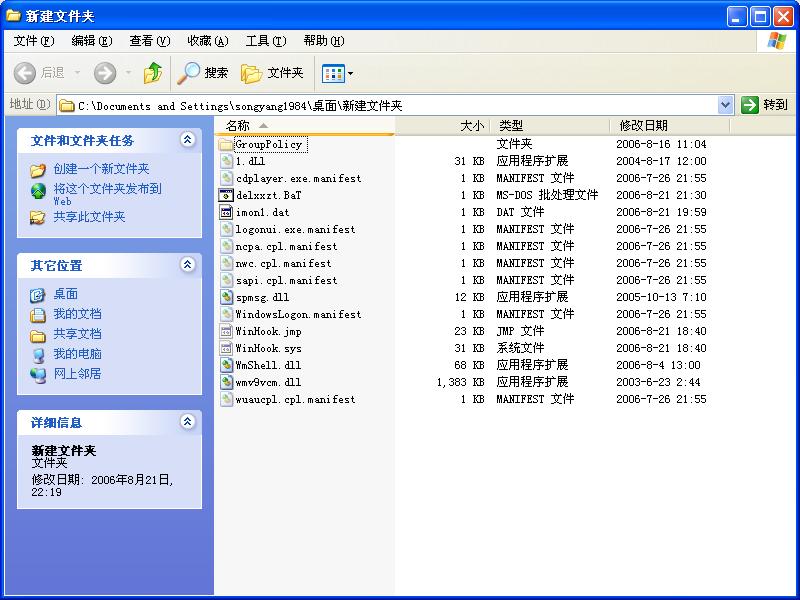Open the Views dropdown in toolbar

(x=337, y=73)
